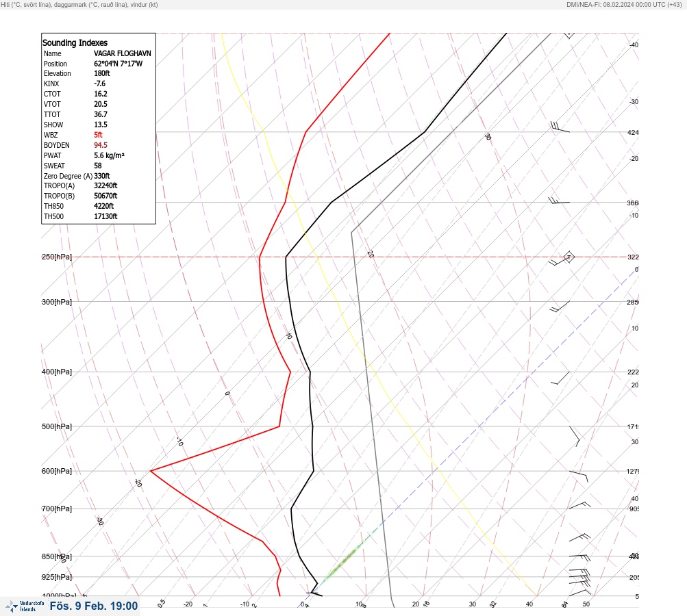
Task: Click the '925[hPa]' pressure label
Action: 57,578
